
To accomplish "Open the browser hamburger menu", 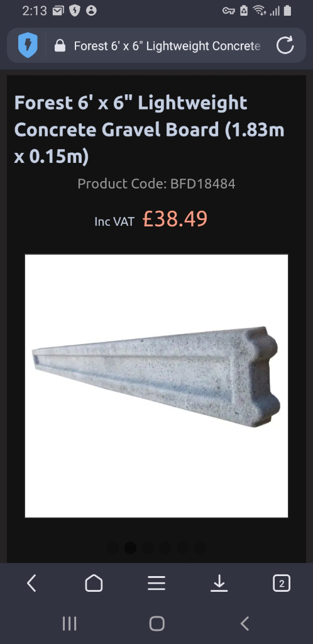I will [x=156, y=583].
